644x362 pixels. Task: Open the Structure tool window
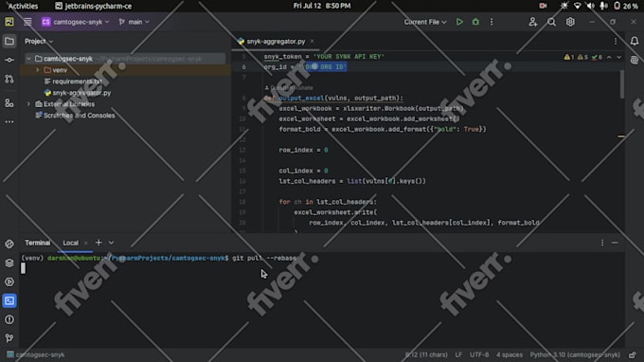(9, 103)
